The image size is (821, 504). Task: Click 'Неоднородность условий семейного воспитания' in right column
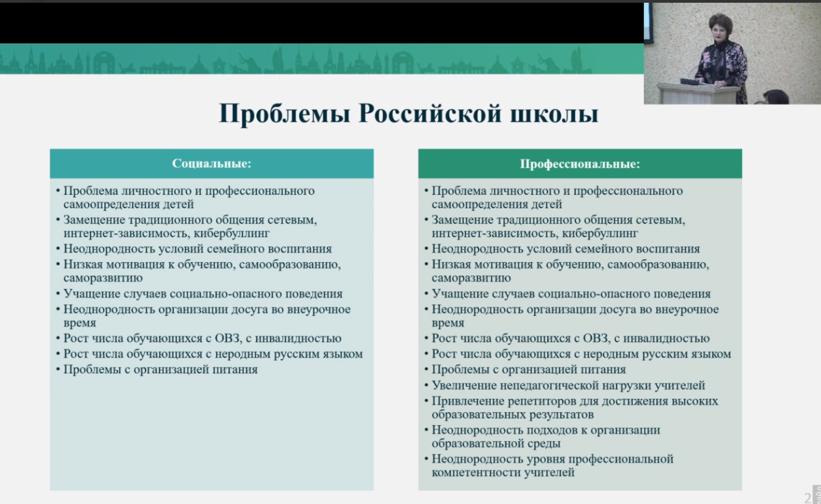click(566, 249)
